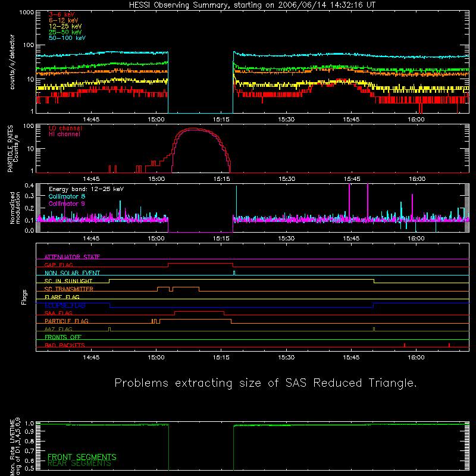Click the '0.4' tick on modulation axis
This screenshot has width=476, height=476.
pos(29,186)
